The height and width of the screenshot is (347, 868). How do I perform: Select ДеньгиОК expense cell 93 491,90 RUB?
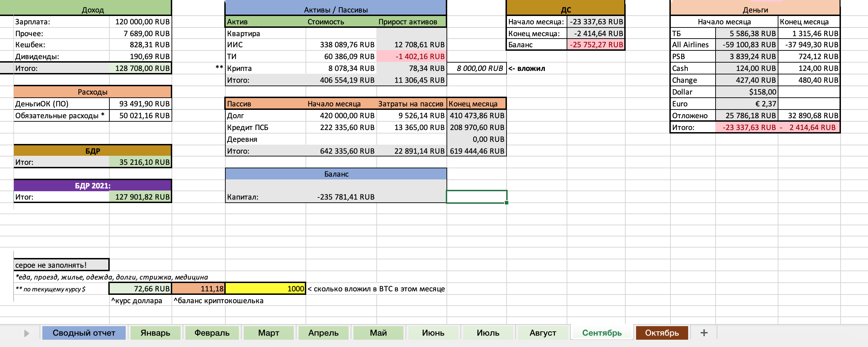(140, 104)
